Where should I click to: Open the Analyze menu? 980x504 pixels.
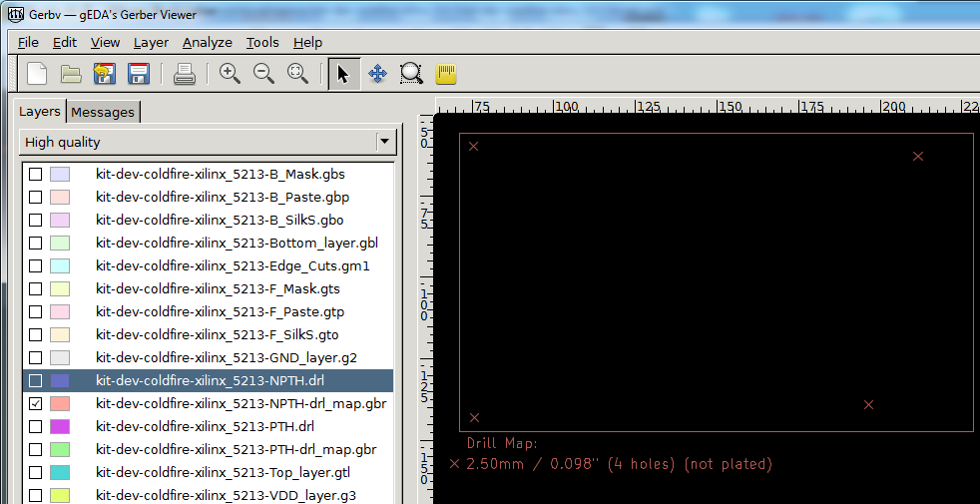tap(207, 42)
